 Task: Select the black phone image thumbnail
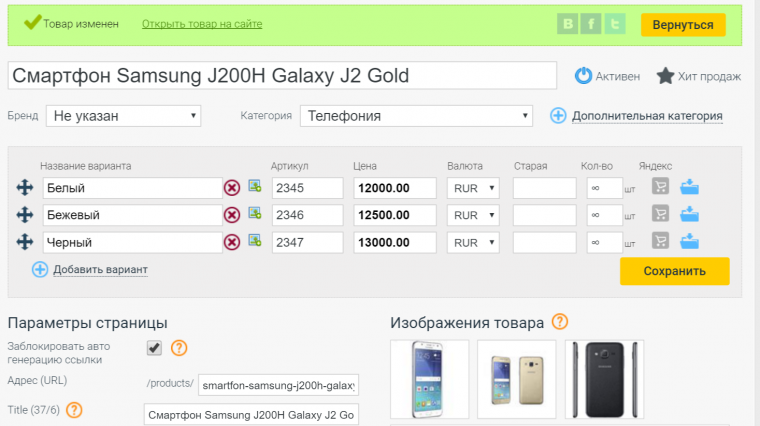(x=603, y=379)
